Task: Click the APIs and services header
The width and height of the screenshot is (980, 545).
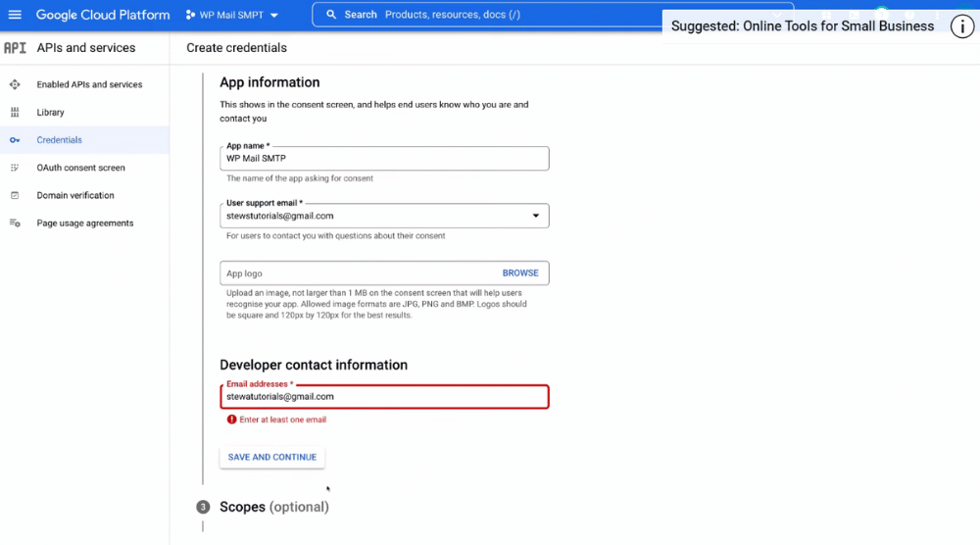Action: [x=85, y=48]
